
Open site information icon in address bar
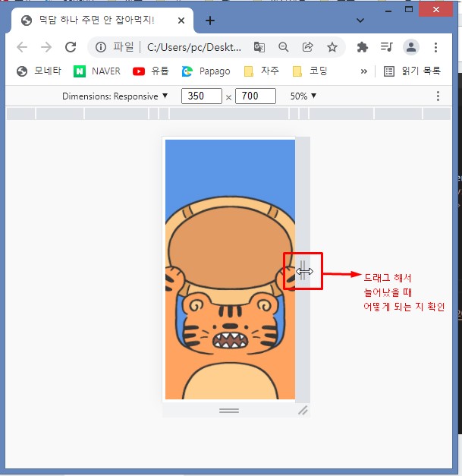(x=101, y=47)
